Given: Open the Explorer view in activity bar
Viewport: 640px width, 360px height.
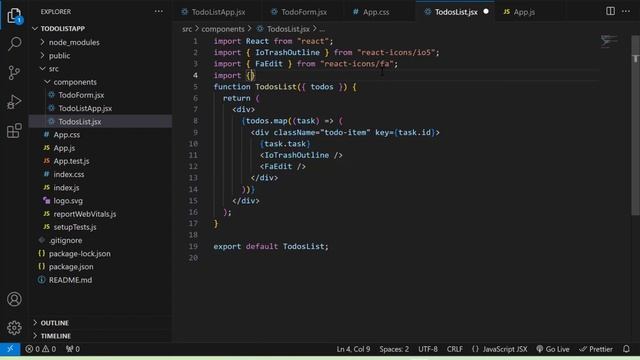Looking at the screenshot, I should tap(14, 16).
